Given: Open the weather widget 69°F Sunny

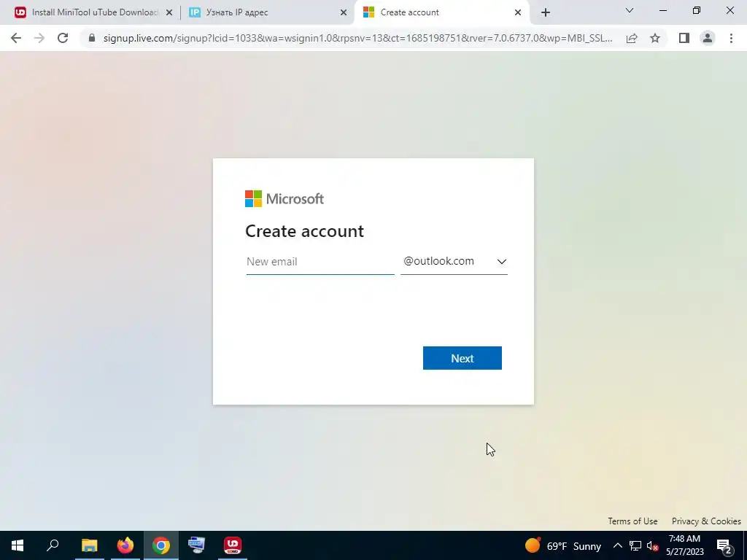Looking at the screenshot, I should [x=563, y=545].
